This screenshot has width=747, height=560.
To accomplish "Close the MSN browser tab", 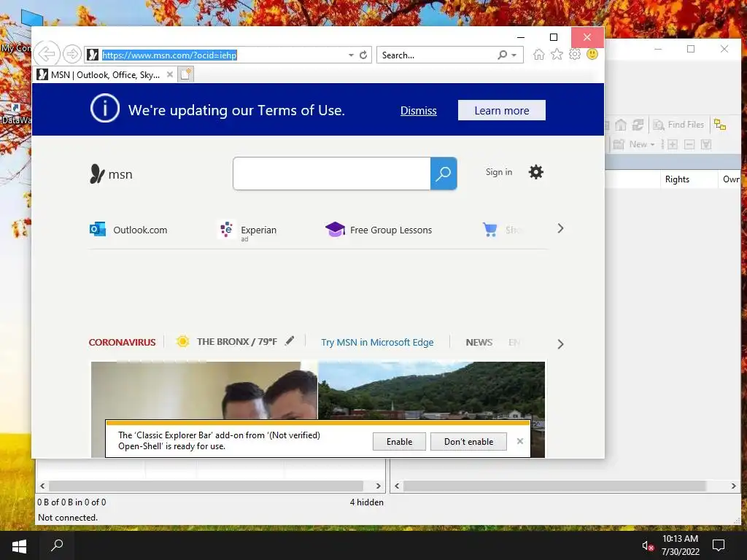I will coord(169,74).
